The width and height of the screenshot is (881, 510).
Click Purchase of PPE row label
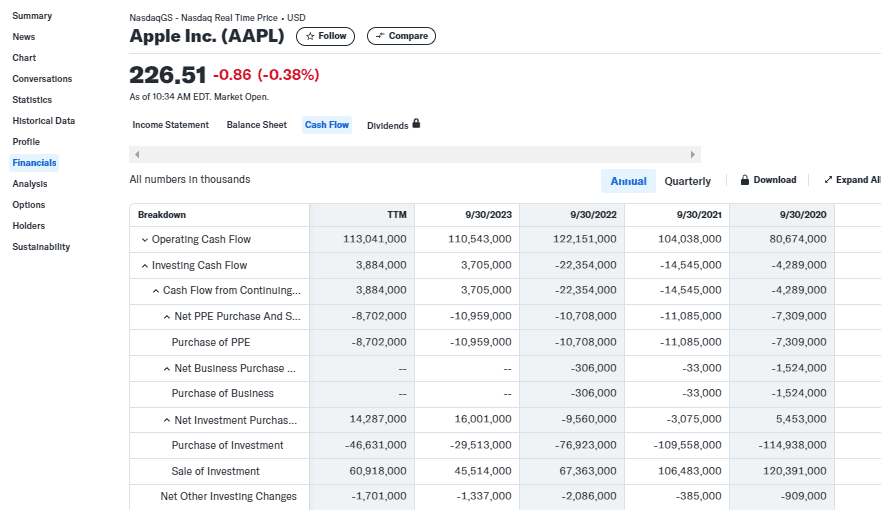[x=211, y=342]
